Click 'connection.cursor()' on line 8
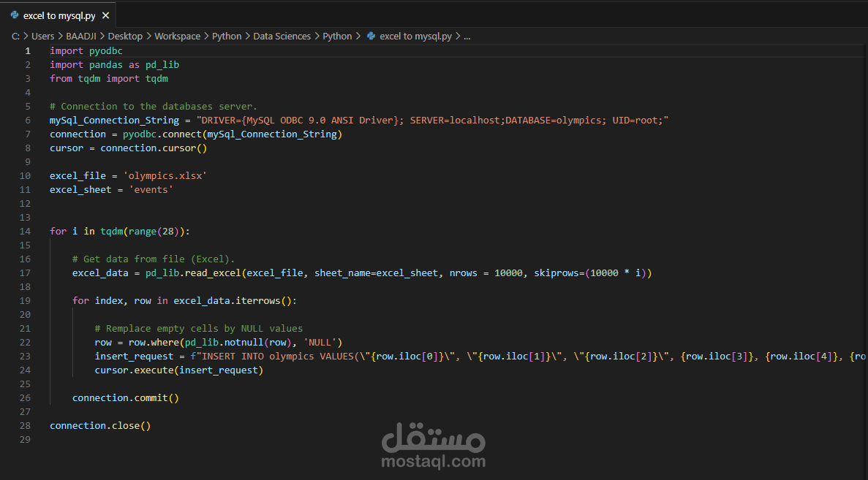Screen dimensions: 868x480 coord(154,148)
